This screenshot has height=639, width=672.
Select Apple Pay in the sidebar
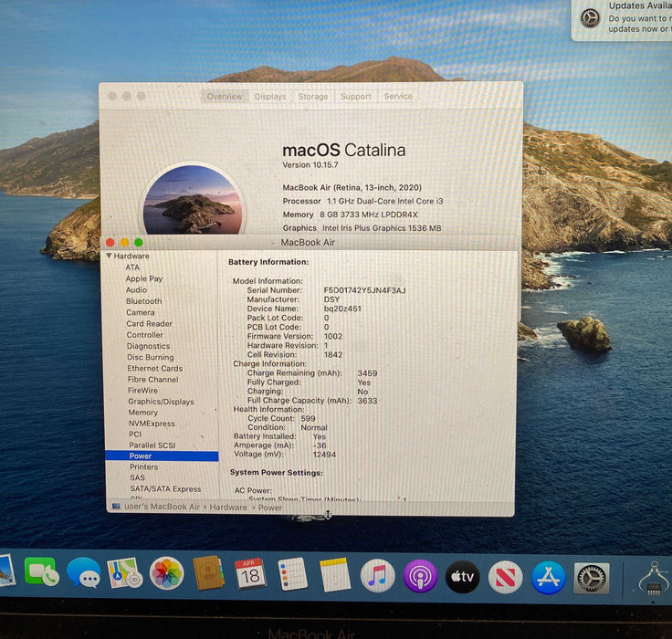144,278
